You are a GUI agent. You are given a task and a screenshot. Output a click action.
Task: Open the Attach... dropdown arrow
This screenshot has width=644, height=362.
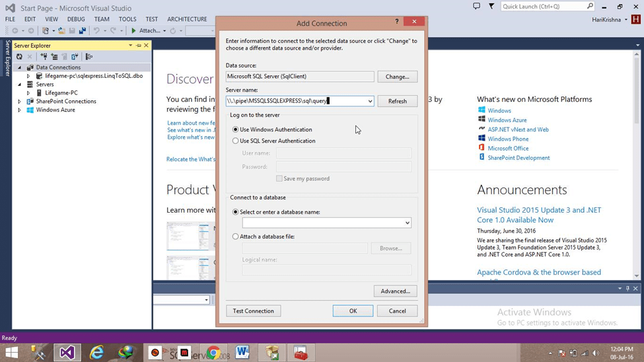pyautogui.click(x=164, y=31)
